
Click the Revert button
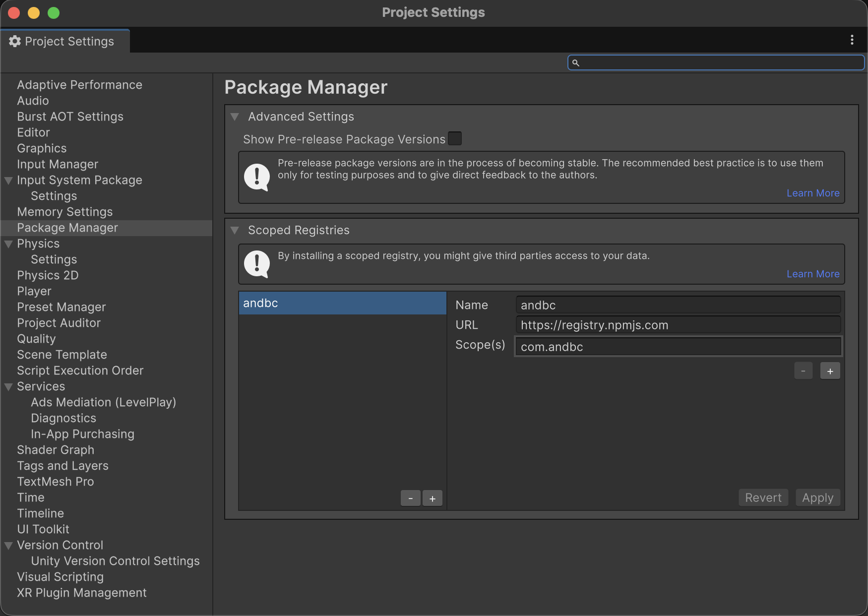763,497
